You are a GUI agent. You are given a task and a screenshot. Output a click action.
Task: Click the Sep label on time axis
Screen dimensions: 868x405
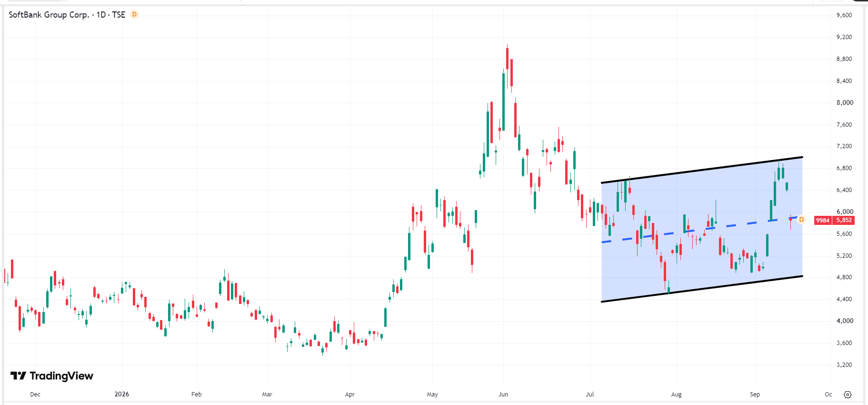[x=755, y=395]
